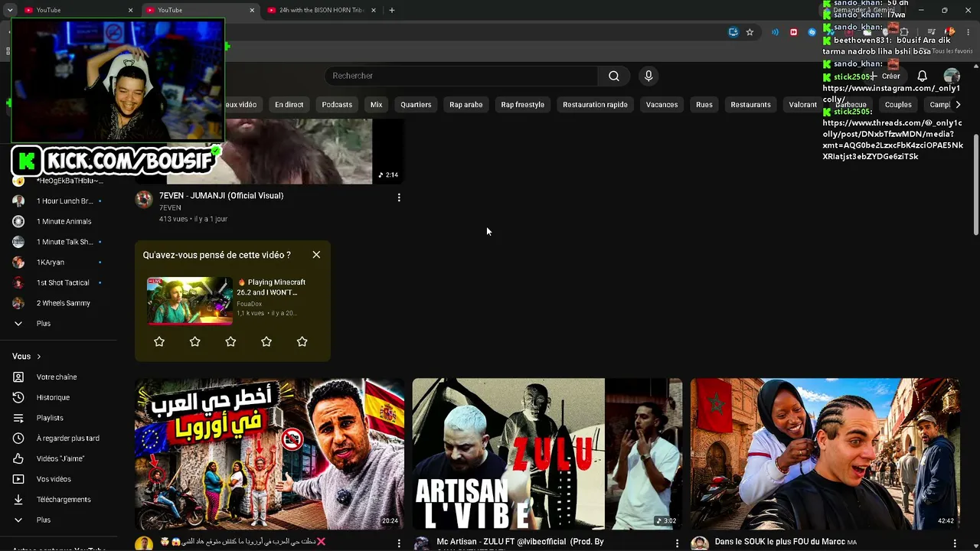
Task: Play the Artisan L'Vibe ZULU thumbnail
Action: coord(547,454)
